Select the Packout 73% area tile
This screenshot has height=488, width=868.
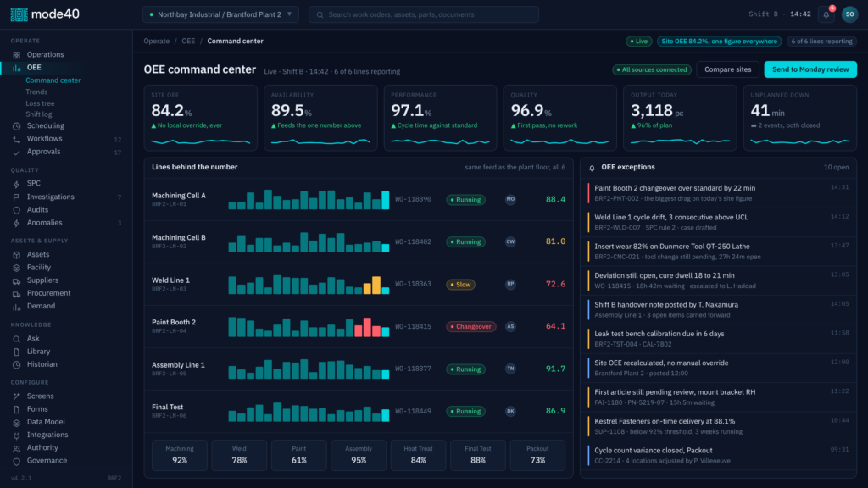(x=537, y=455)
